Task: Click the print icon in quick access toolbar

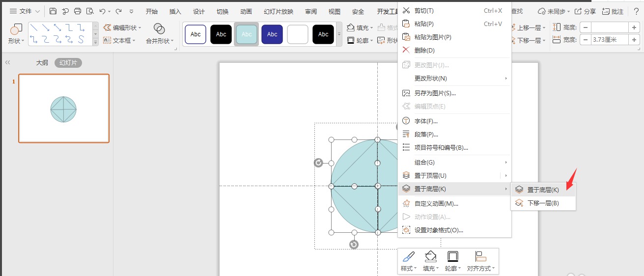Action: click(x=78, y=11)
